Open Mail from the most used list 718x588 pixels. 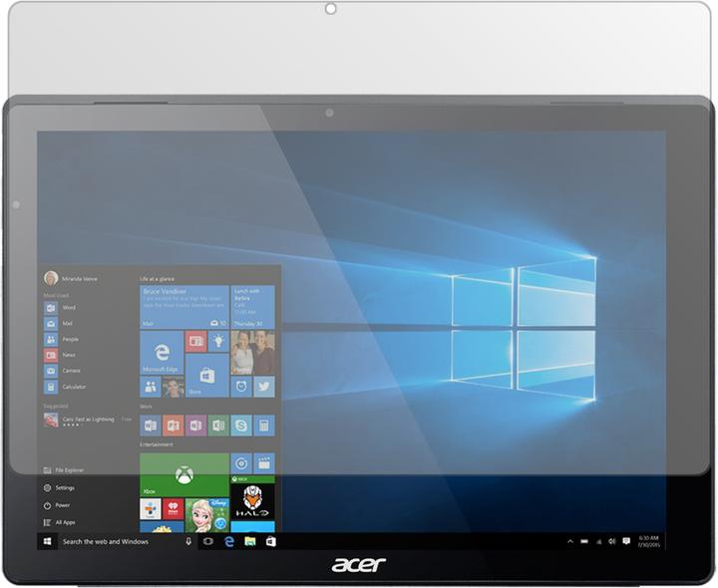[58, 324]
